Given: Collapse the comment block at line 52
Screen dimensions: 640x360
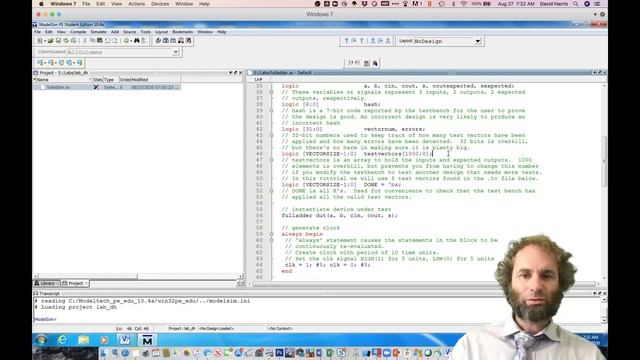Looking at the screenshot, I should (271, 191).
